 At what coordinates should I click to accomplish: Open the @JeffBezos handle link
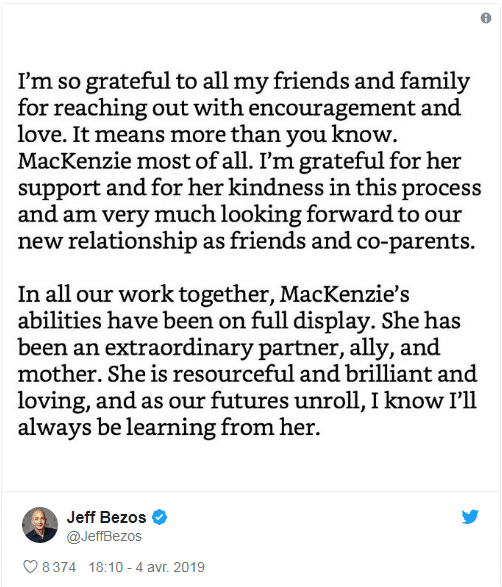[104, 536]
